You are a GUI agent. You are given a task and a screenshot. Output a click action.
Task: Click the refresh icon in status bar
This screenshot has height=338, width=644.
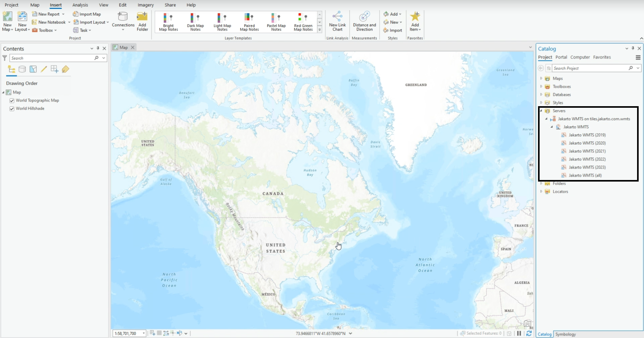(x=529, y=333)
